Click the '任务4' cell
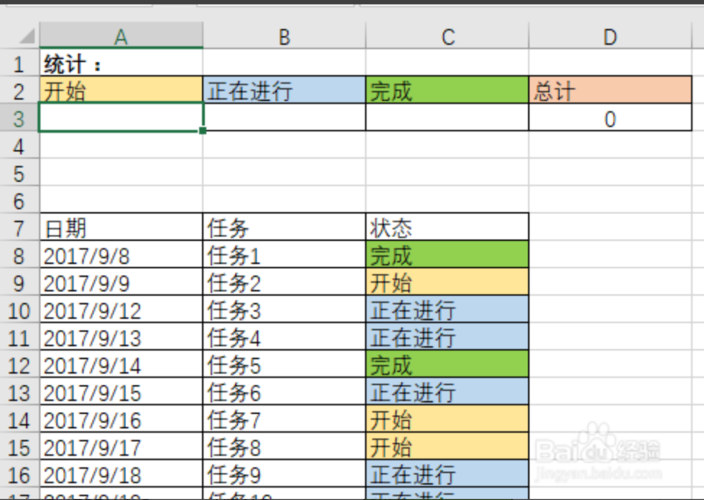This screenshot has height=500, width=704. 284,338
